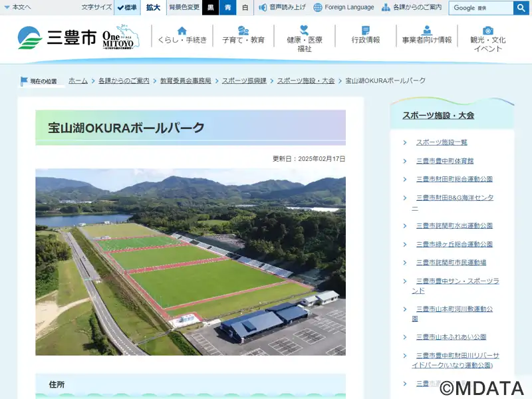Screen dimensions: 532x399
Task: Switch background color to blue (青)
Action: [x=227, y=7]
